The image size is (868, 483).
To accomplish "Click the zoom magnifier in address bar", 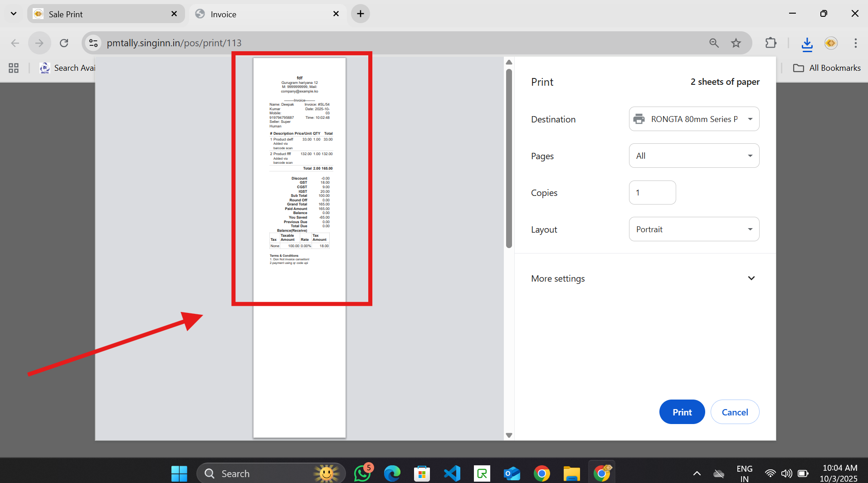I will click(x=714, y=43).
